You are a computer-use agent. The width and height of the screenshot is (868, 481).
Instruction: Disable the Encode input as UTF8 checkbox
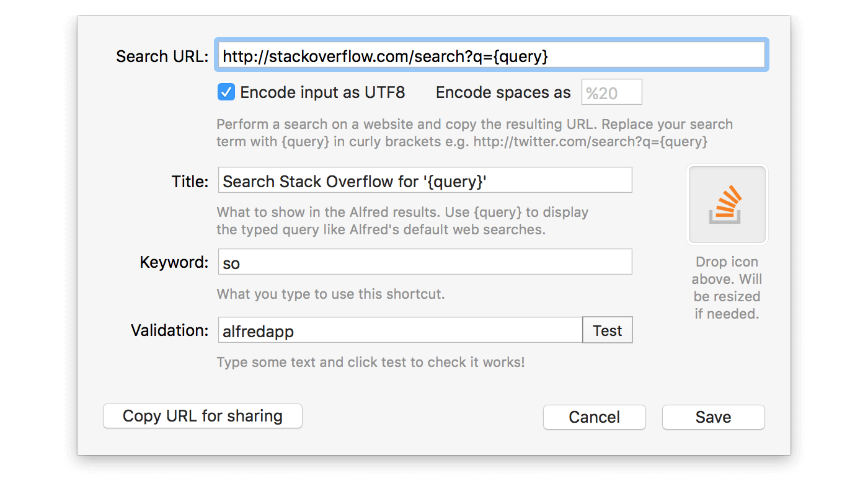point(226,92)
